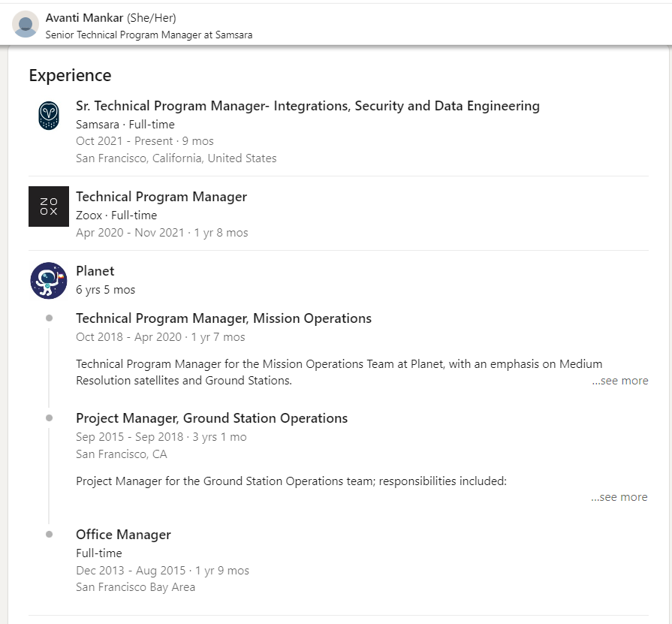Image resolution: width=672 pixels, height=624 pixels.
Task: Expand see more under Ground Station Operations description
Action: (x=619, y=497)
